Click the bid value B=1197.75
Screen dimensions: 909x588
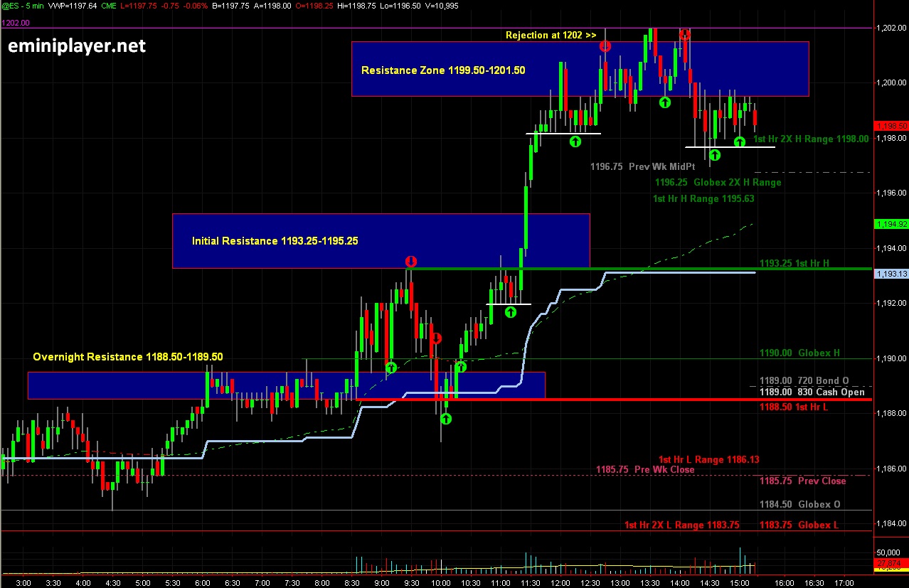point(230,6)
